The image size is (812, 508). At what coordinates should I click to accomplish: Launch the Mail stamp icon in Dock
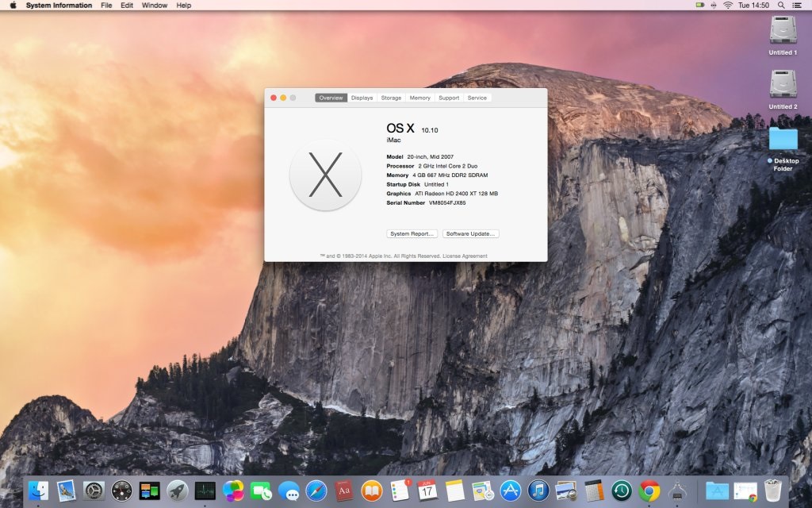click(67, 491)
